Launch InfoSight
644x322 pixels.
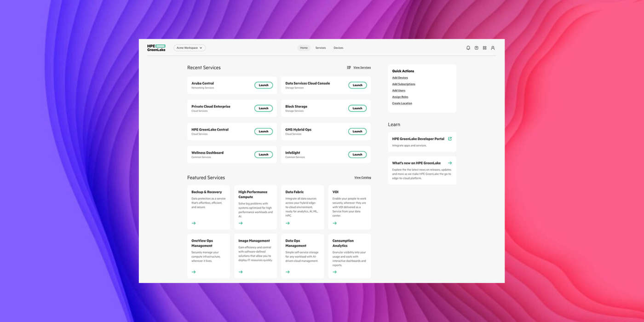(357, 155)
